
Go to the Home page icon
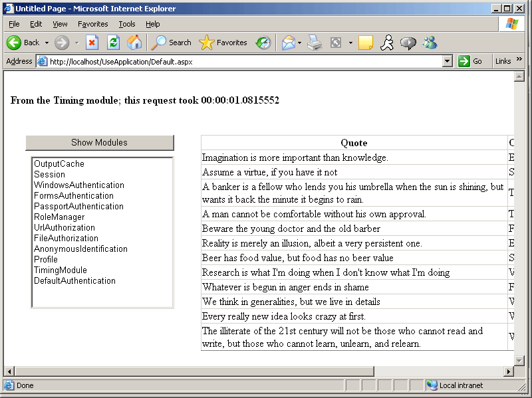pyautogui.click(x=134, y=43)
